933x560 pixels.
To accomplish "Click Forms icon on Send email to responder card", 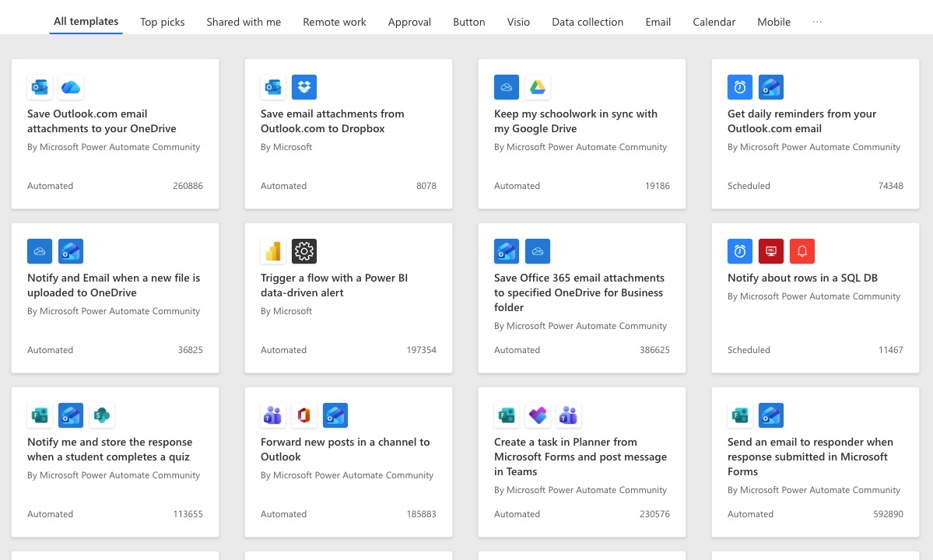I will (x=739, y=415).
